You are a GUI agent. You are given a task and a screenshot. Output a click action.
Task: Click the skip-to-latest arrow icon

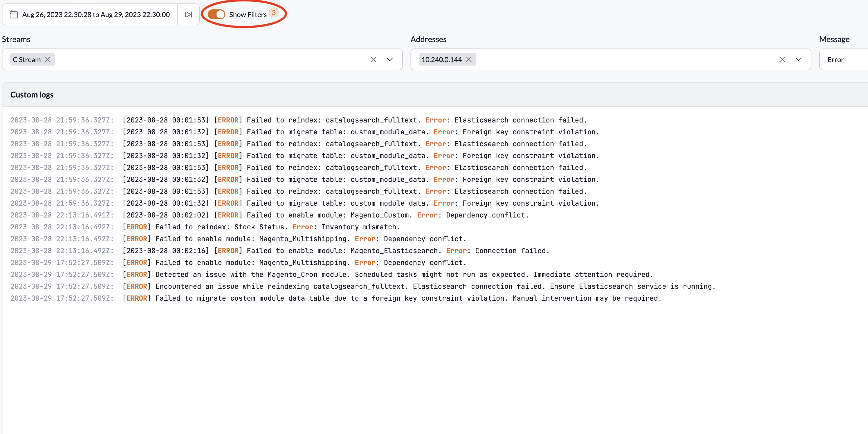188,15
